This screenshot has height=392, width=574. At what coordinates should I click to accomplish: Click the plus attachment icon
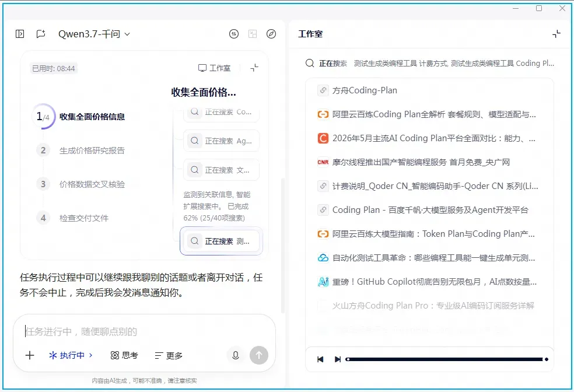point(30,355)
